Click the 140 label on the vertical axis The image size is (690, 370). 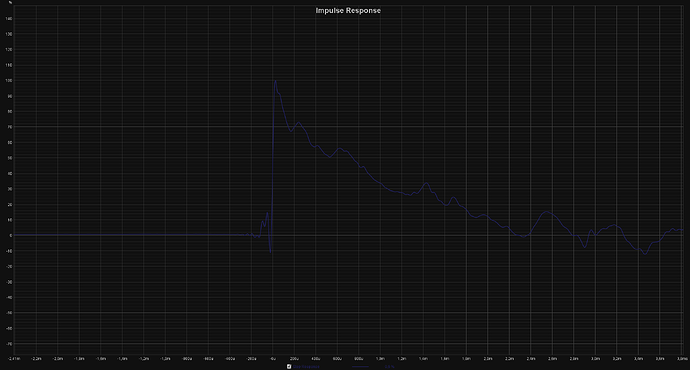(9, 18)
